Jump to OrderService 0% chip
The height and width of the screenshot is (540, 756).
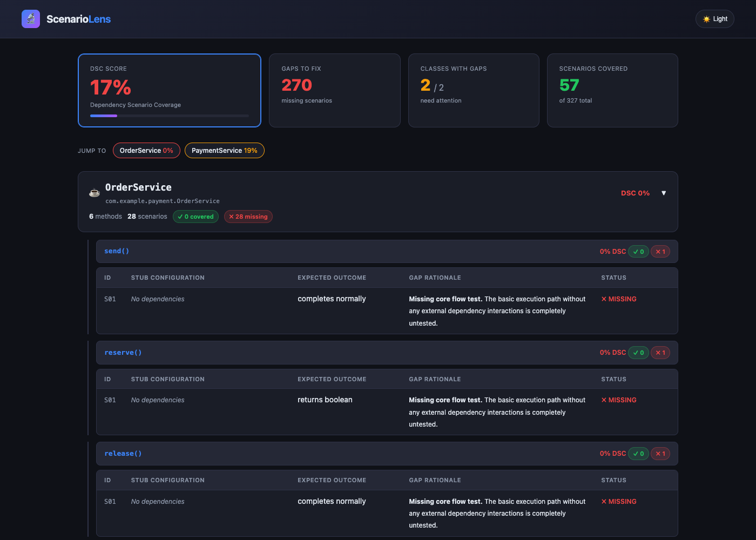coord(146,151)
